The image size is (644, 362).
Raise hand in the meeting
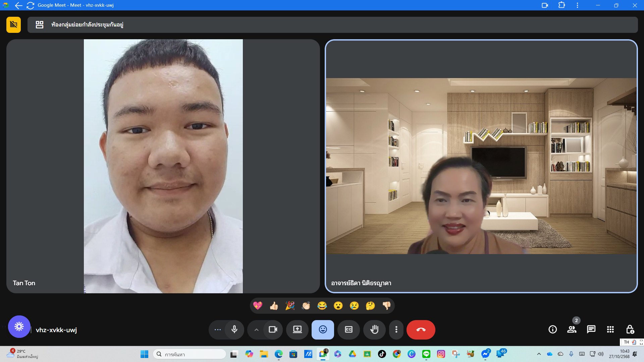coord(374,329)
